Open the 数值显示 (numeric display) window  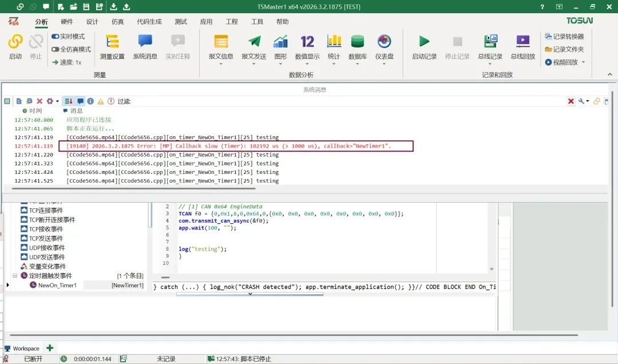pos(307,49)
